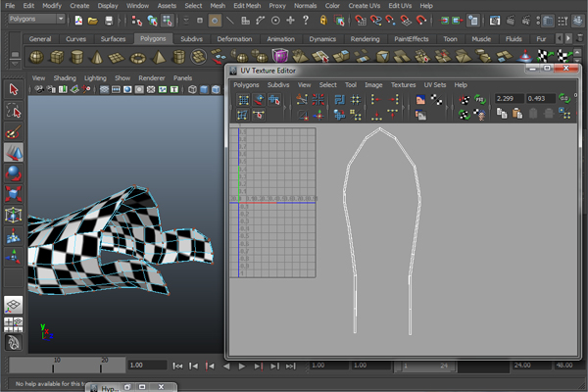Create a polygon plane from shelf
This screenshot has height=392, width=588.
pyautogui.click(x=117, y=58)
